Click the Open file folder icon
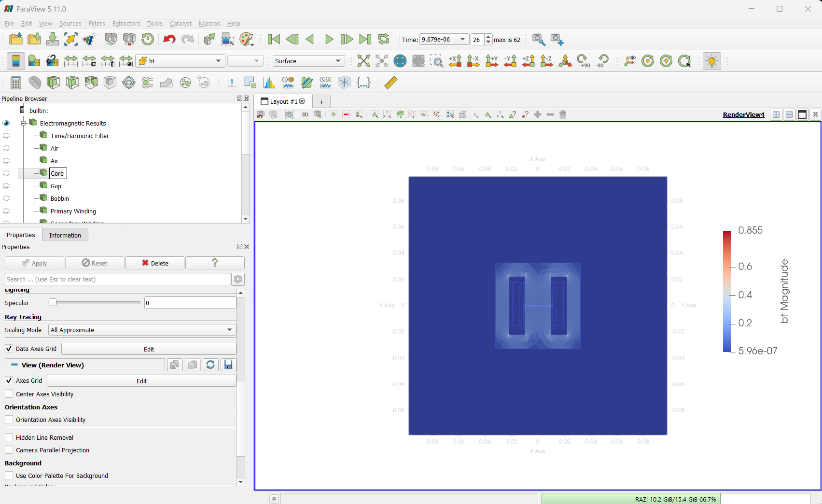Screen dimensions: 822x504 tap(16, 39)
